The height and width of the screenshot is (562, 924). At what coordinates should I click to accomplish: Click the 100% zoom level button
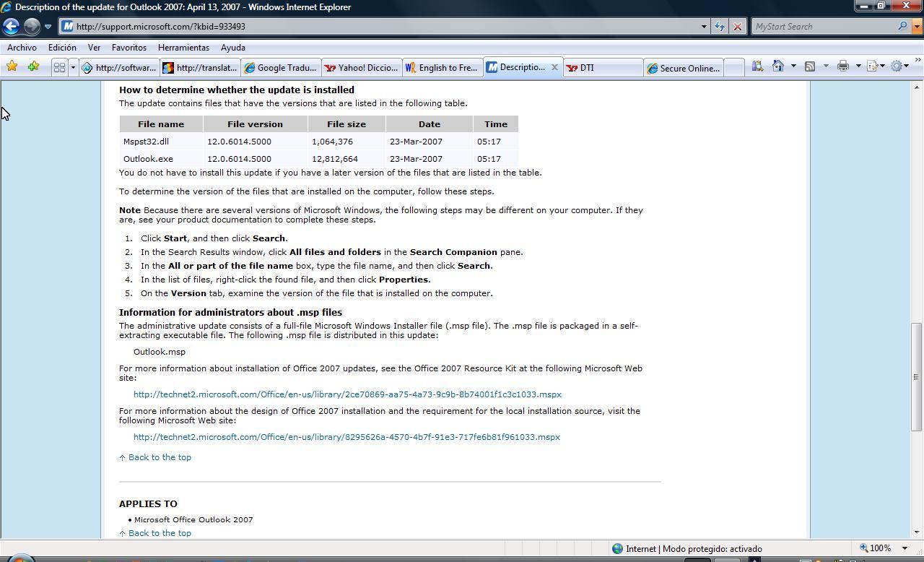point(875,548)
